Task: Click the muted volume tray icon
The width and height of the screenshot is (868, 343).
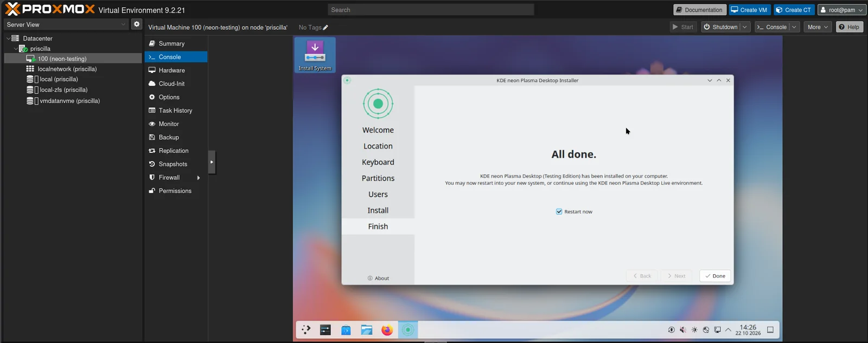Action: point(683,329)
